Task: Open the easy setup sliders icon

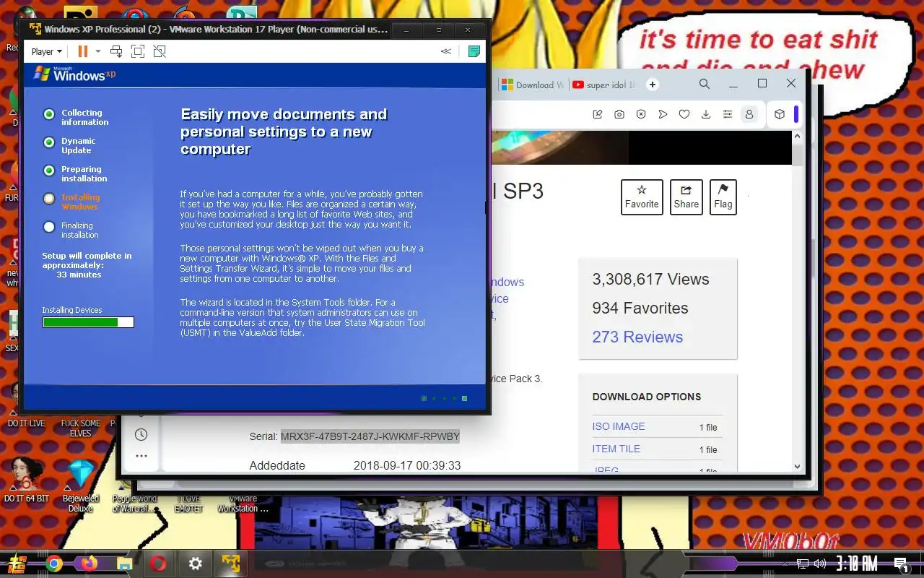Action: point(728,114)
